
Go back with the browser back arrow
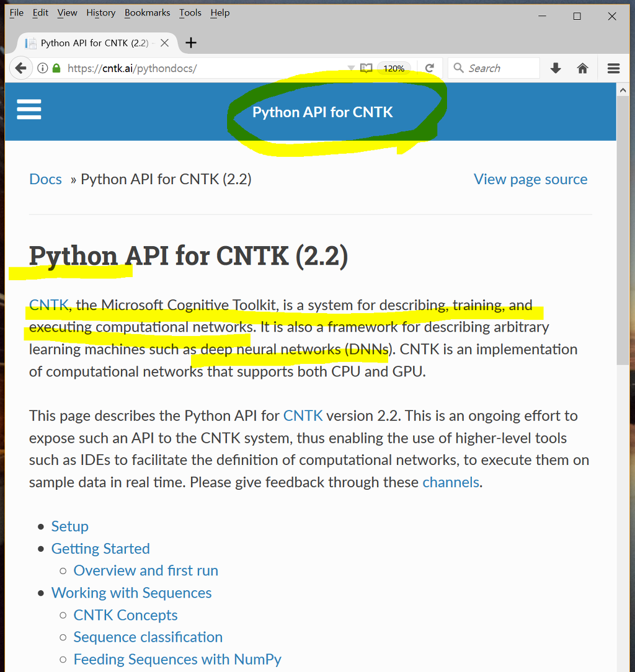(x=20, y=68)
